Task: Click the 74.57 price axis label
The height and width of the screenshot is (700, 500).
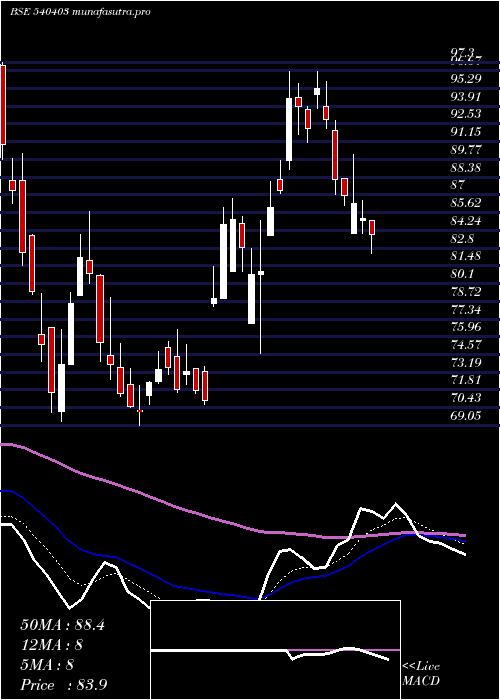Action: point(466,345)
